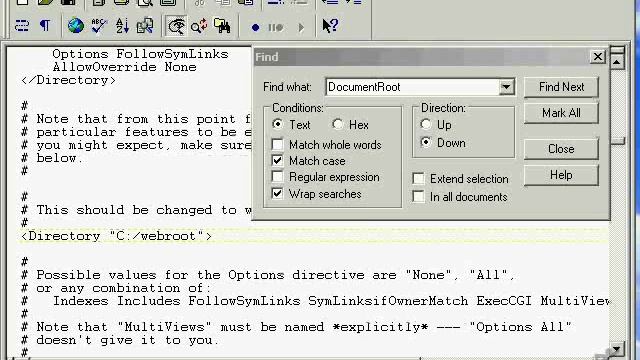
Task: Click the comment "doesn't give it to you."
Action: coord(120,340)
